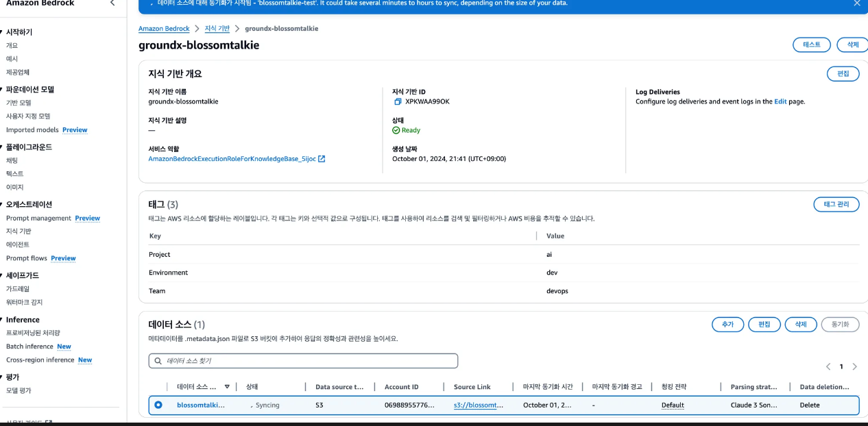Click the Source Link column header
Screen dimensions: 868x426
pos(472,387)
